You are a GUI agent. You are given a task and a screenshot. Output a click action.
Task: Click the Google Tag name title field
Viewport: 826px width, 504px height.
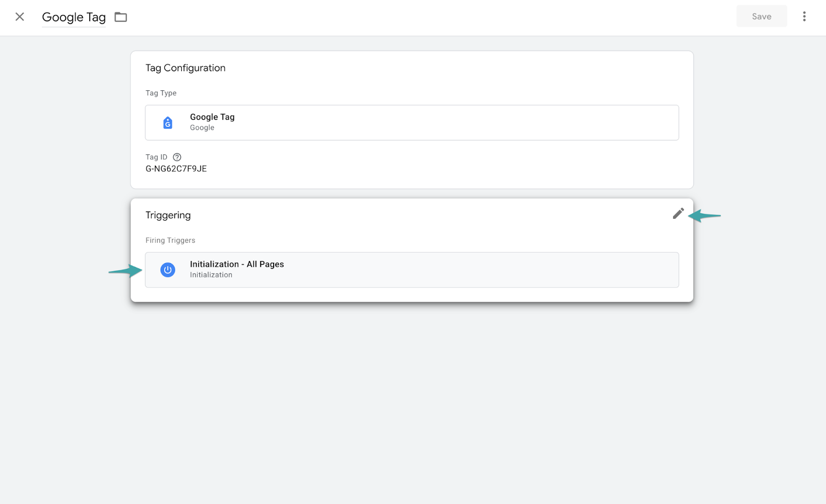[x=74, y=17]
